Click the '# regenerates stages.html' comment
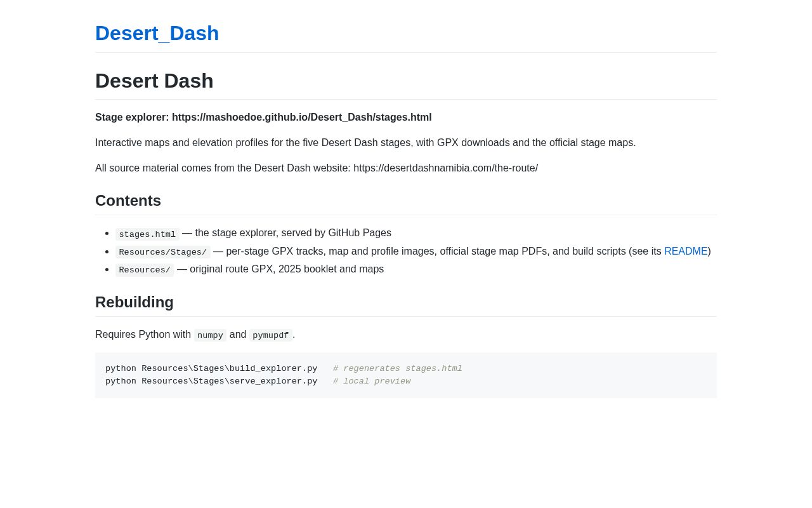 (398, 369)
